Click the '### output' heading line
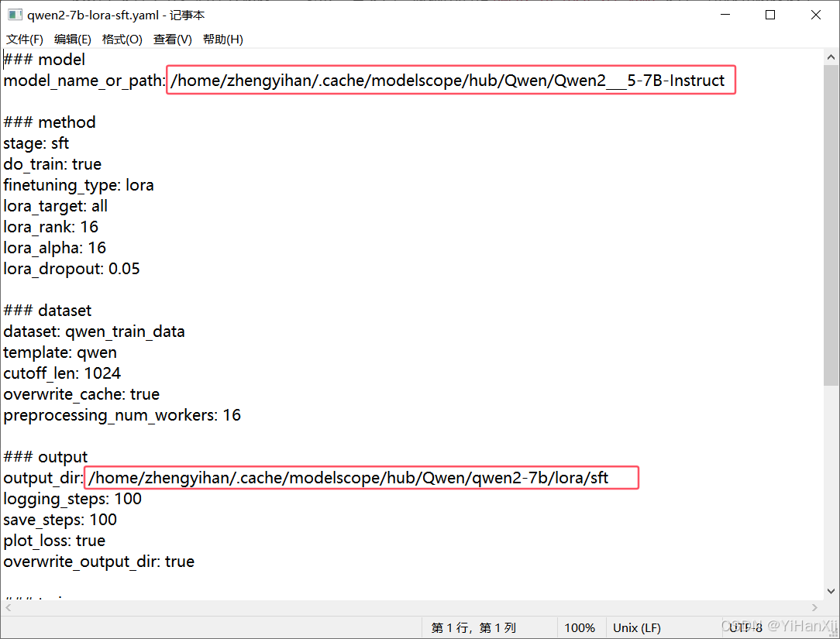840x639 pixels. tap(45, 457)
